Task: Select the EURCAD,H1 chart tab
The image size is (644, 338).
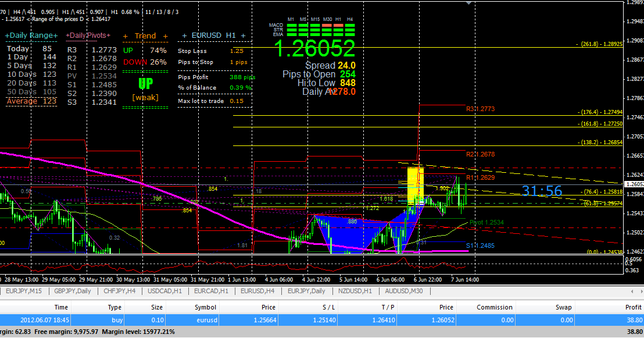Action: pyautogui.click(x=211, y=291)
